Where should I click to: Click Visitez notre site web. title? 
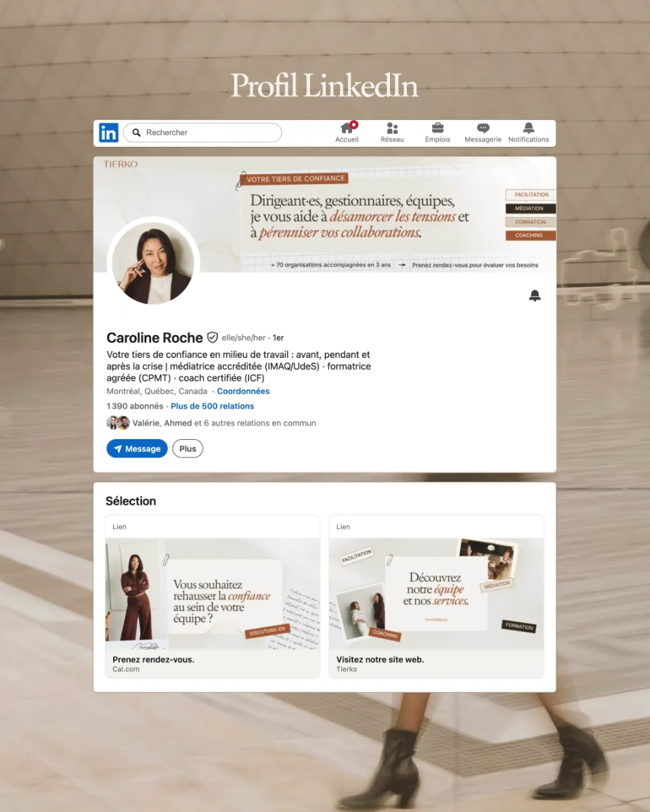tap(381, 659)
